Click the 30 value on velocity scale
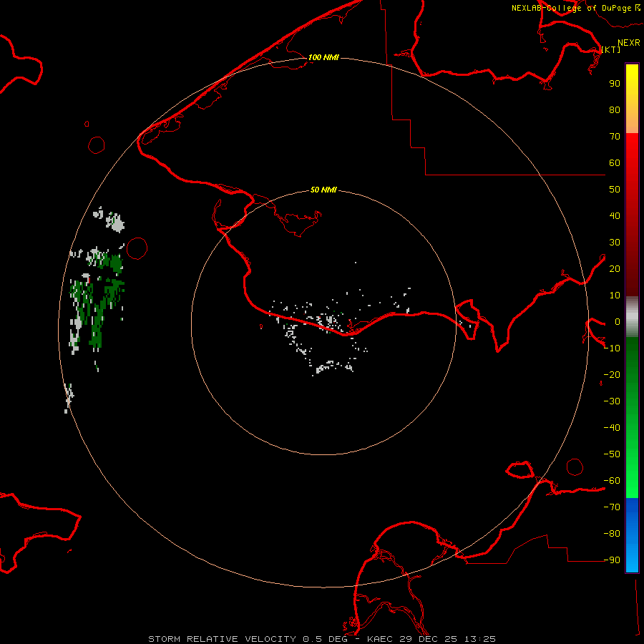Viewport: 644px width, 644px height. point(615,243)
